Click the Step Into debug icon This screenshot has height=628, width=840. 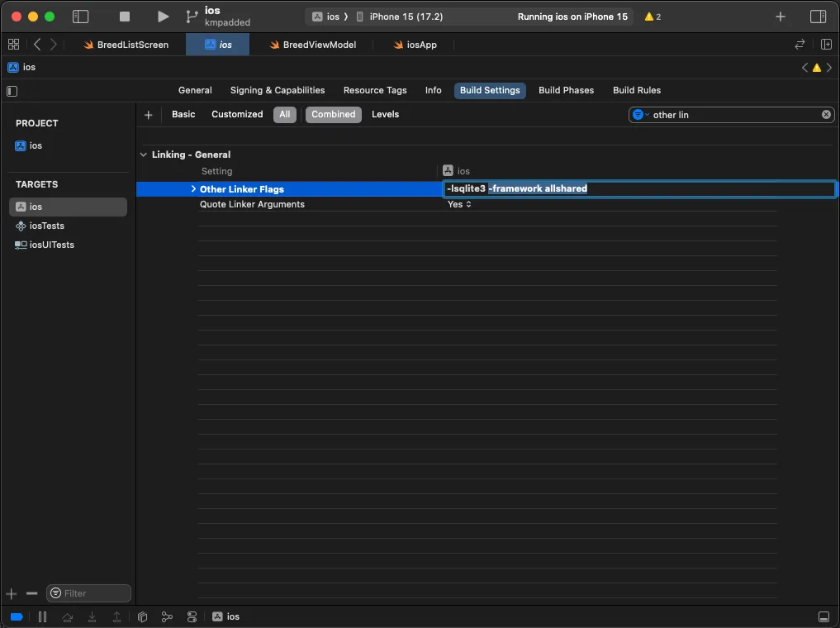[93, 616]
